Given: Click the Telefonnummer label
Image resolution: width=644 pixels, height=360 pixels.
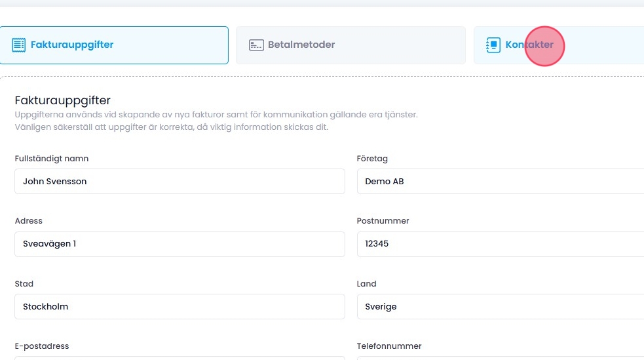Looking at the screenshot, I should [389, 346].
